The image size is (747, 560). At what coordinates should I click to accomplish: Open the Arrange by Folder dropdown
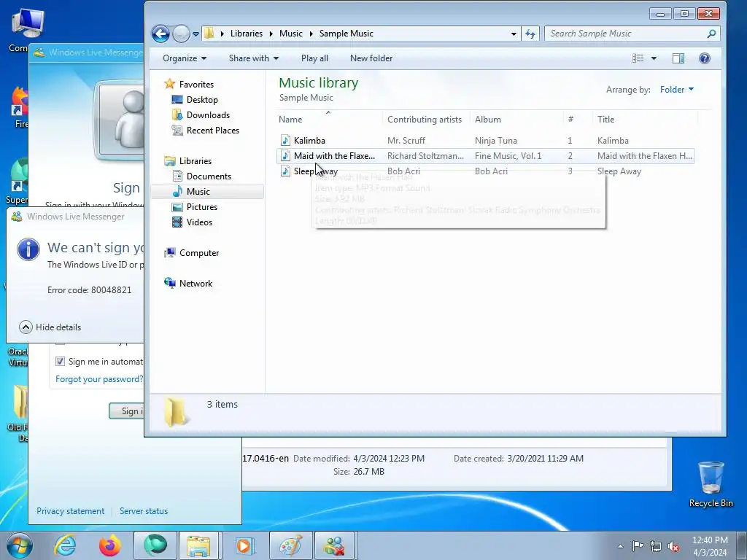pos(676,90)
